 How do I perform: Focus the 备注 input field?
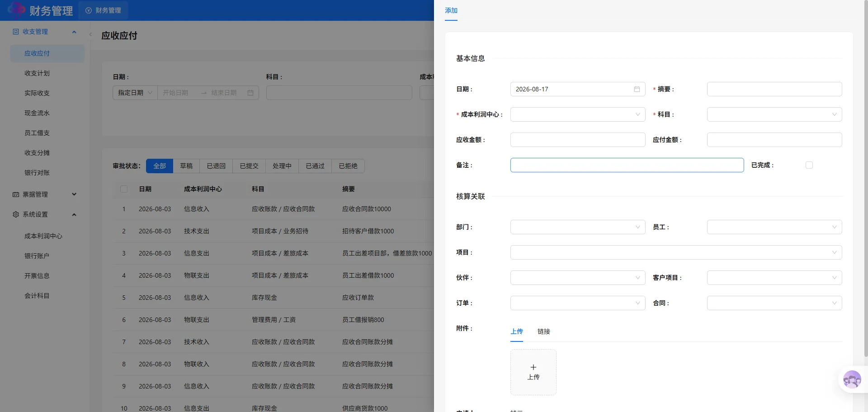click(x=627, y=165)
